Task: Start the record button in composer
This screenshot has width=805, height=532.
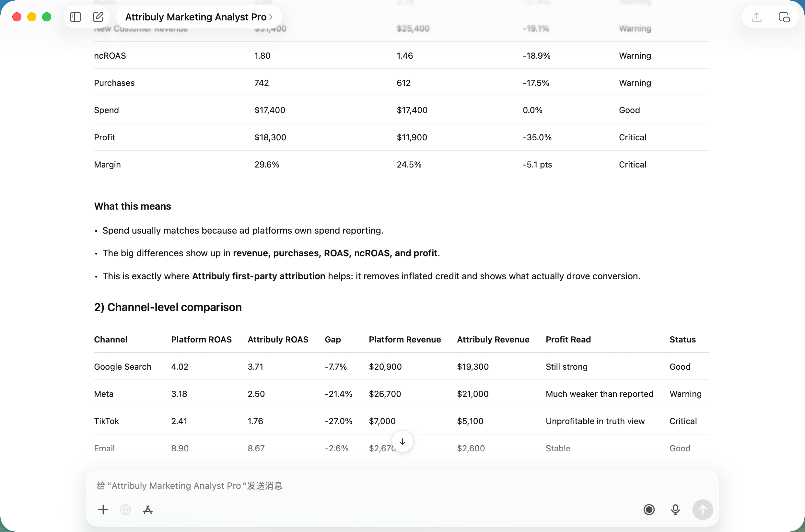Action: coord(649,510)
